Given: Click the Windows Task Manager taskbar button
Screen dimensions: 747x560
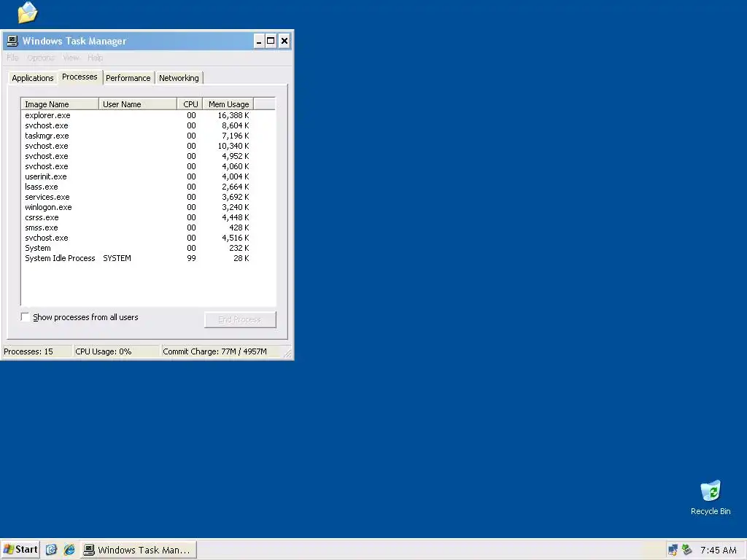Looking at the screenshot, I should (x=138, y=550).
